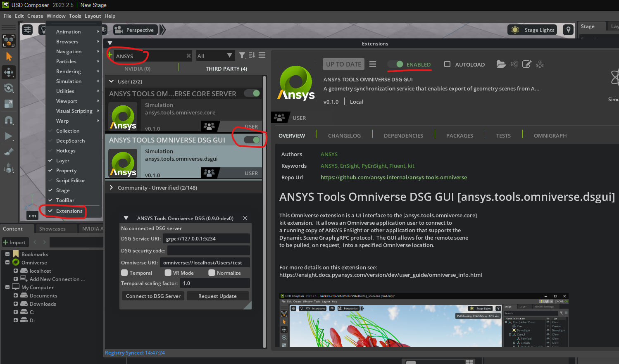The image size is (619, 364).
Task: Click the Import button
Action: coord(14,242)
